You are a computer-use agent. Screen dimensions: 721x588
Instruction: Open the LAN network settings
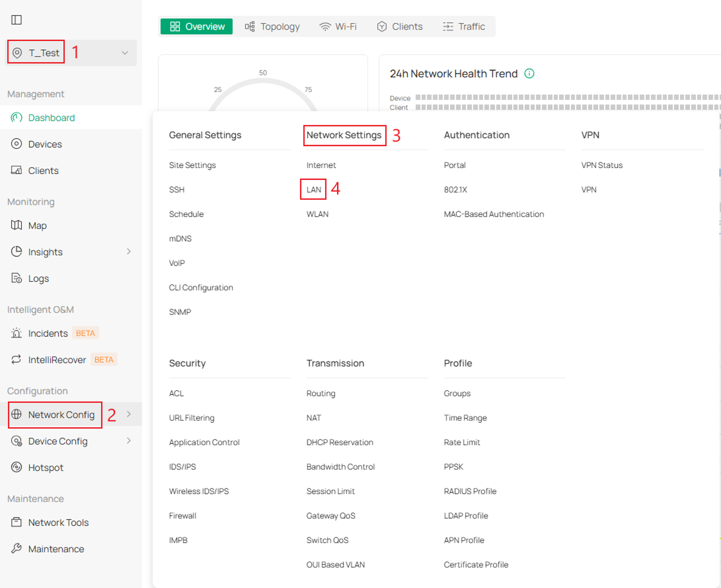314,190
